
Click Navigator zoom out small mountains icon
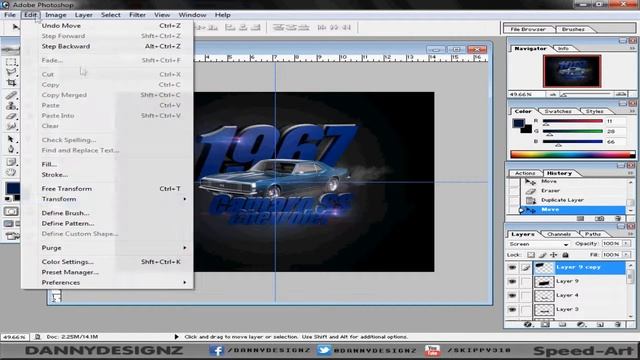[x=553, y=94]
